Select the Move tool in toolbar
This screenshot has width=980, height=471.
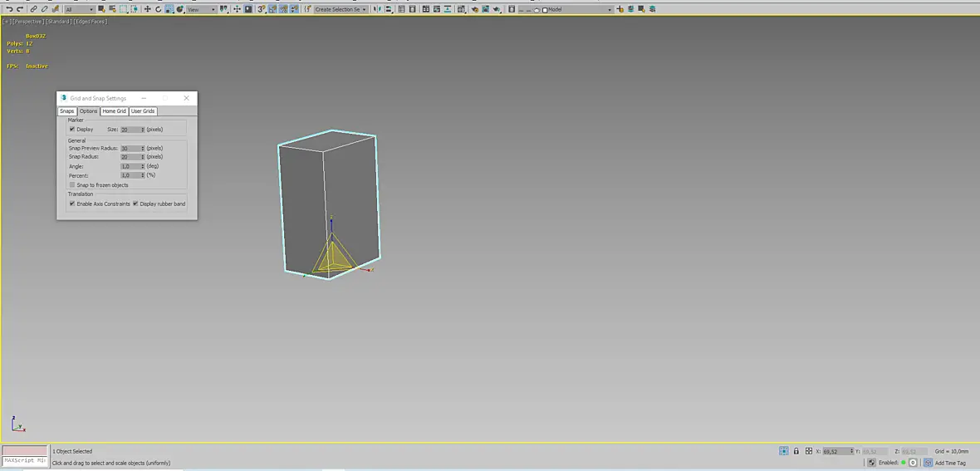pos(148,9)
